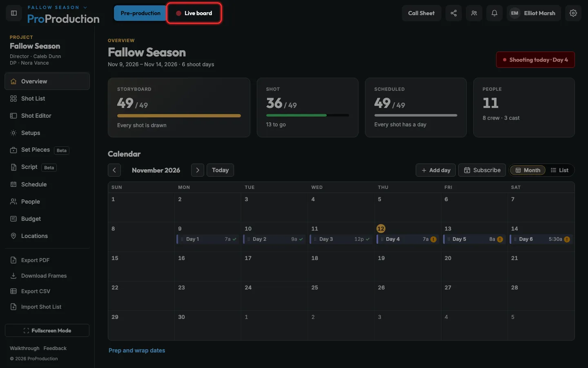Click the Storyboard progress bar
Image resolution: width=588 pixels, height=368 pixels.
(x=179, y=116)
